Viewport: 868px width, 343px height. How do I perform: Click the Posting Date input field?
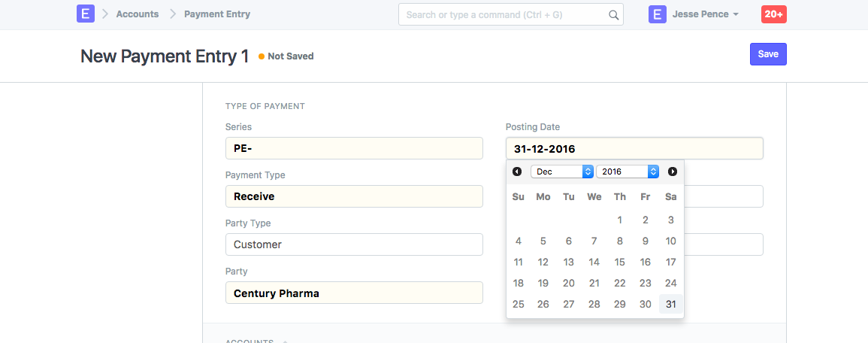[634, 148]
